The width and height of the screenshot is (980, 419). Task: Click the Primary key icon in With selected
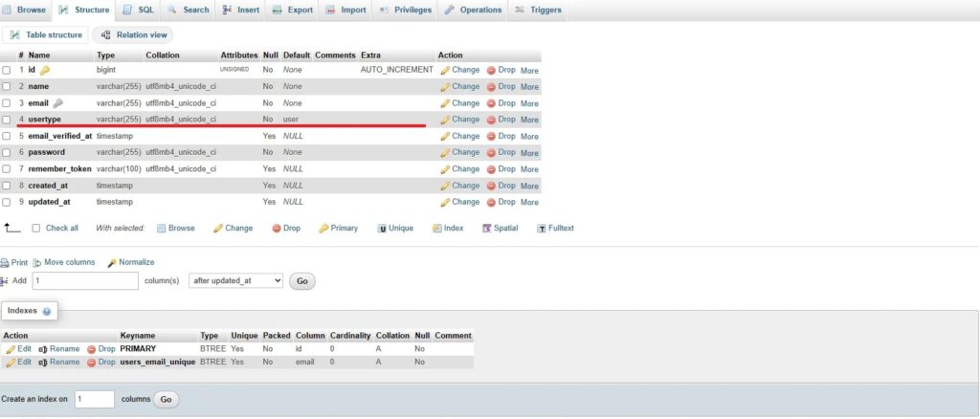coord(324,229)
